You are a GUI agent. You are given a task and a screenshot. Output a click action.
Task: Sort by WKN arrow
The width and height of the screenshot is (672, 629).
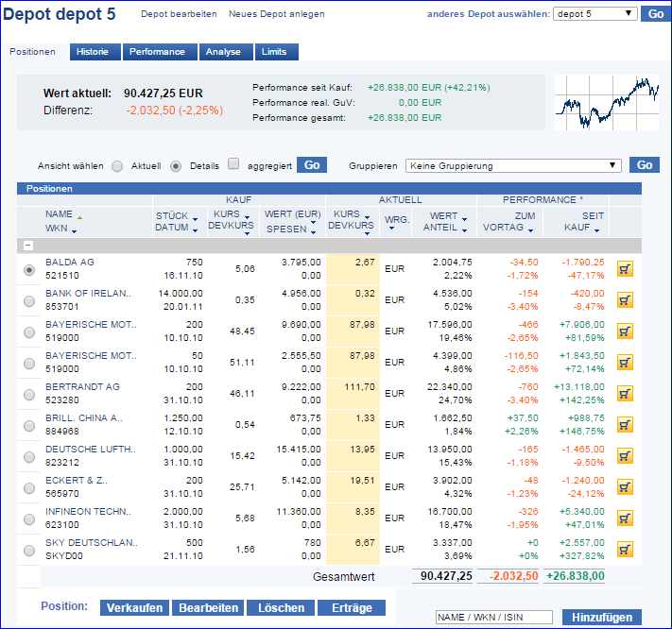pyautogui.click(x=74, y=231)
